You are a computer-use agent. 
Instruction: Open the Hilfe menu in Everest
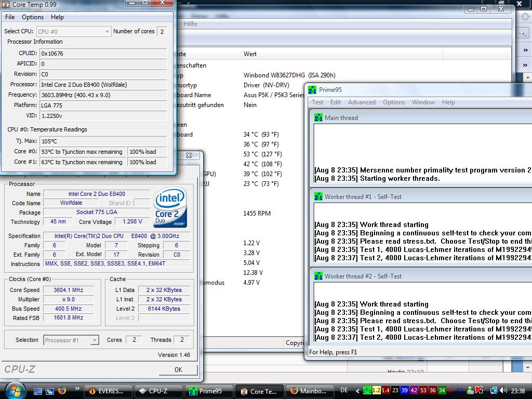(190, 24)
